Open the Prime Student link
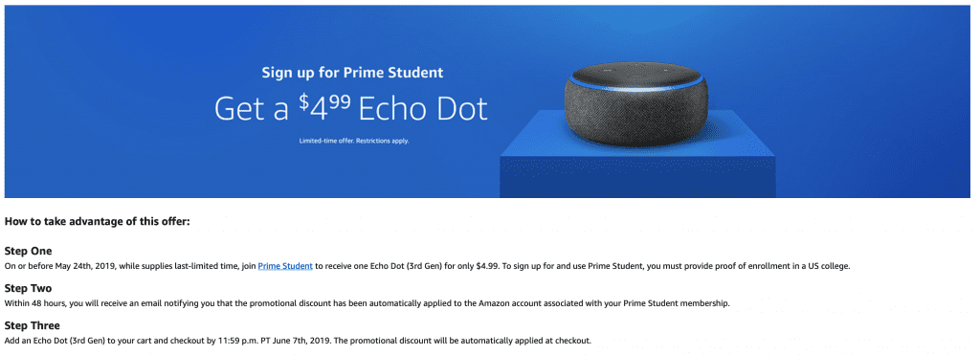Screen dimensions: 980x355 coord(285,266)
